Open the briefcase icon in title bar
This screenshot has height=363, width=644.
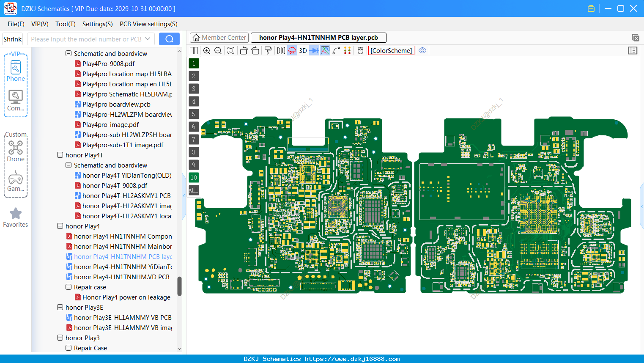[x=591, y=8]
